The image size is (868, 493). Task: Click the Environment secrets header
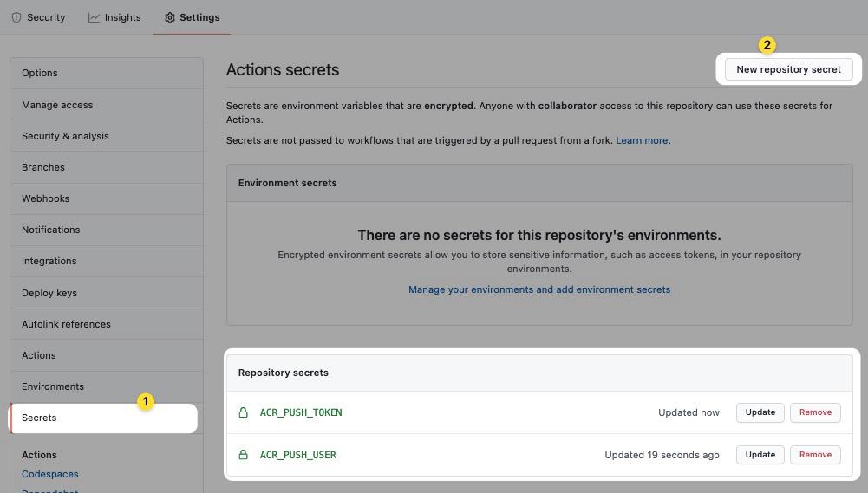287,183
